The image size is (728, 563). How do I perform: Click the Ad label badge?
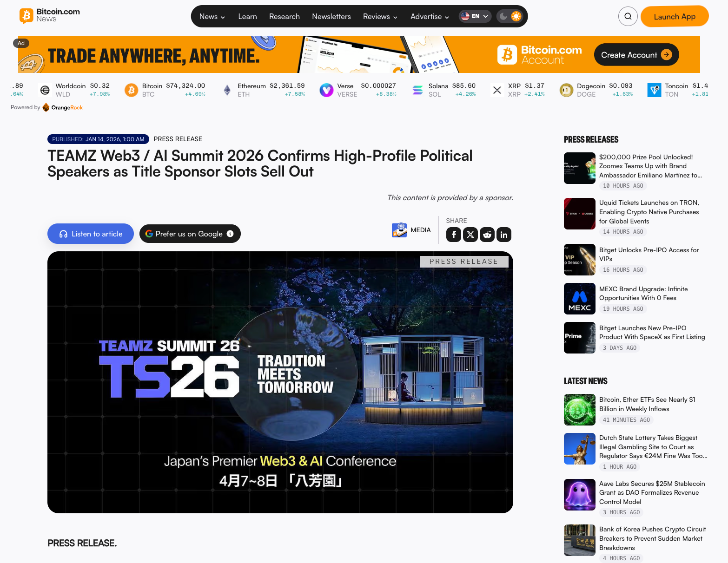[x=21, y=43]
